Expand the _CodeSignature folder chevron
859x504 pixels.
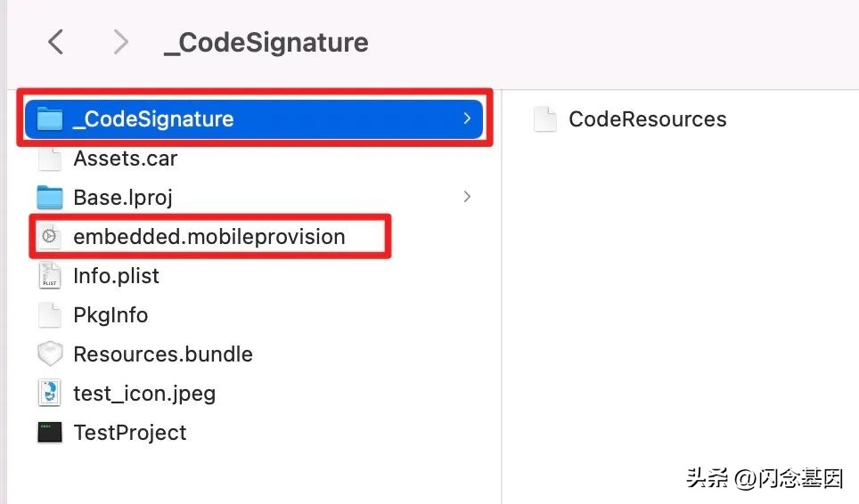(467, 118)
